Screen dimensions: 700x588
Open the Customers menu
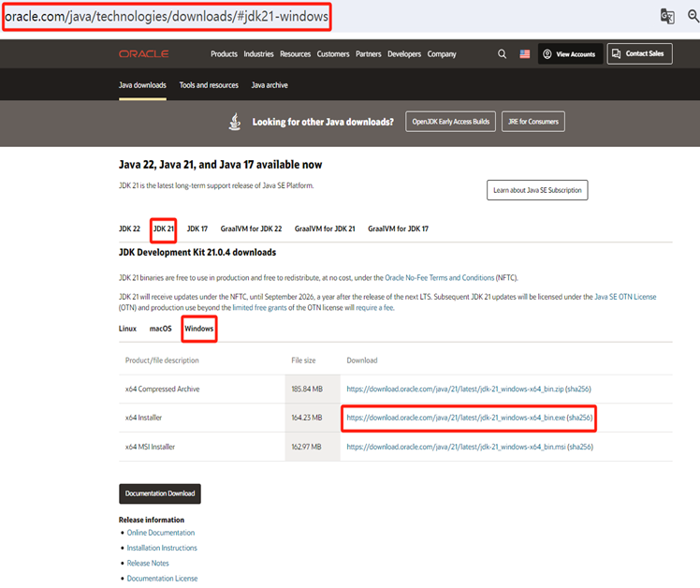tap(333, 54)
